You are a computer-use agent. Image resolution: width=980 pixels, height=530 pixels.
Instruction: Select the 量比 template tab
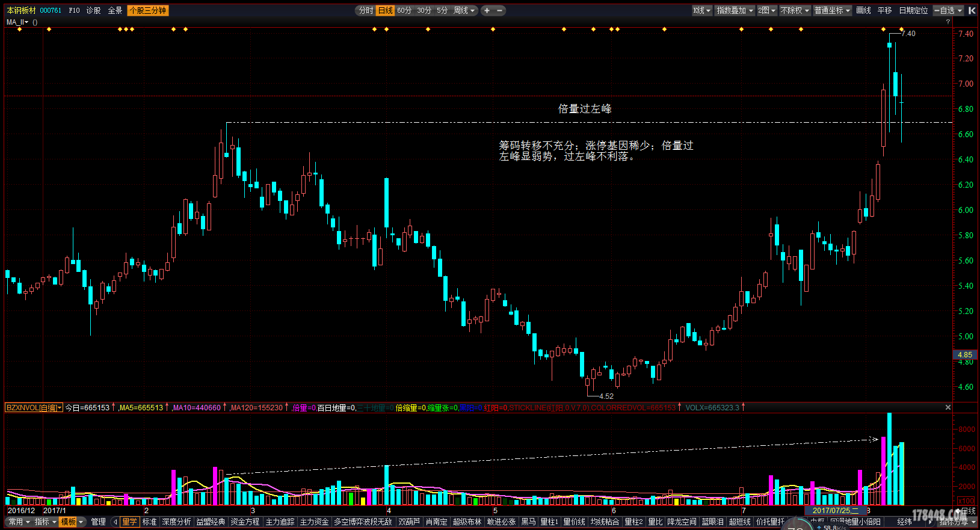655,522
